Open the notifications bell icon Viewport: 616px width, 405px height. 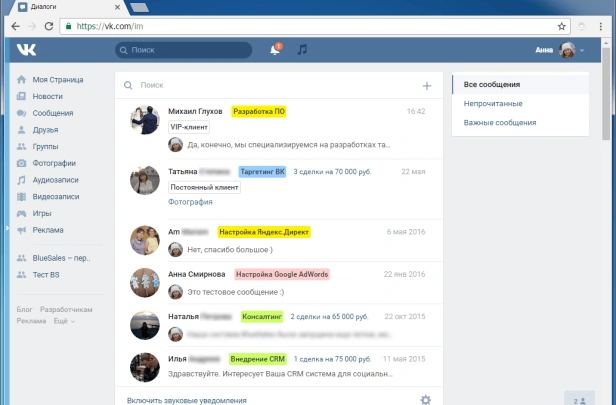275,49
